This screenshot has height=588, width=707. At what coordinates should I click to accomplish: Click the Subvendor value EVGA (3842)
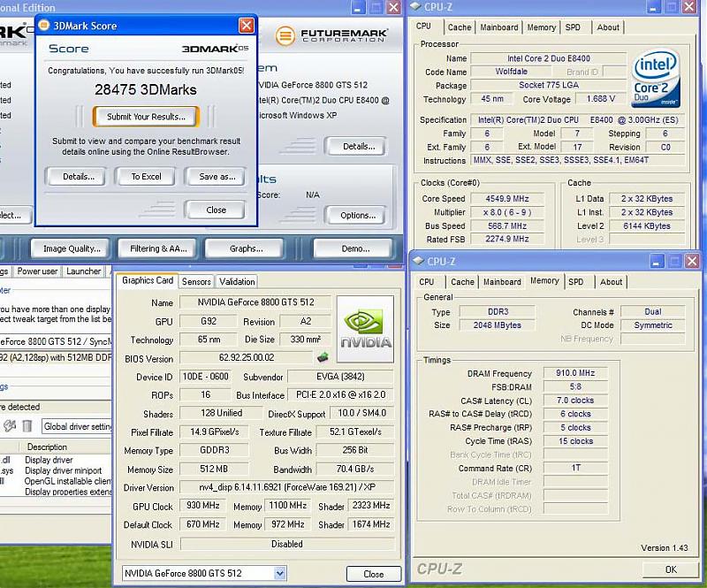[340, 377]
